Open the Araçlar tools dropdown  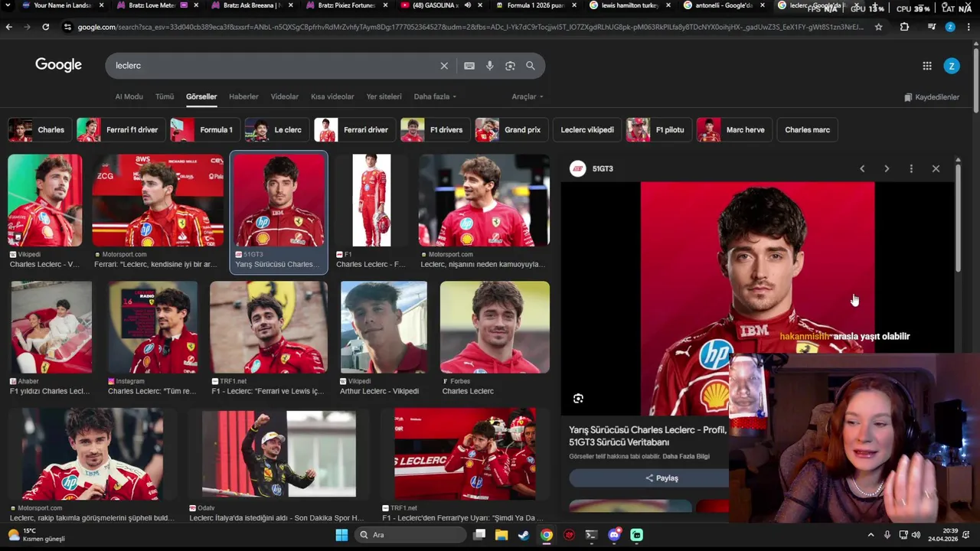(x=528, y=96)
